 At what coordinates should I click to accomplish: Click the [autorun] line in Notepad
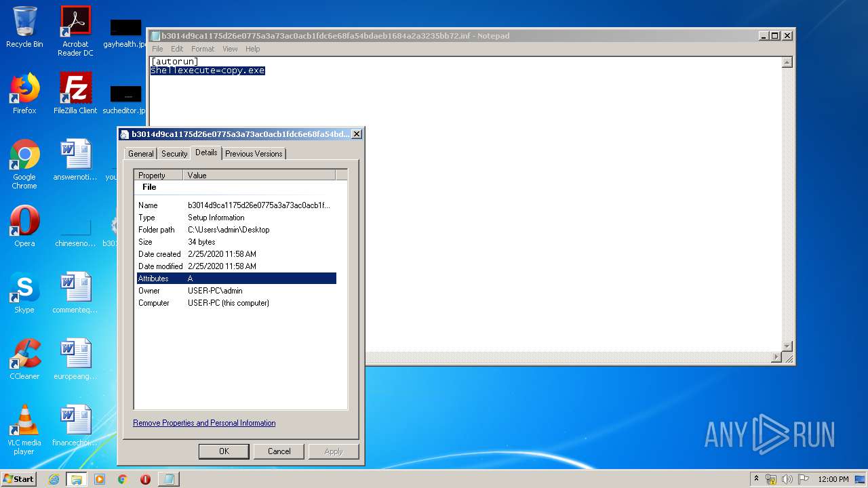(174, 62)
